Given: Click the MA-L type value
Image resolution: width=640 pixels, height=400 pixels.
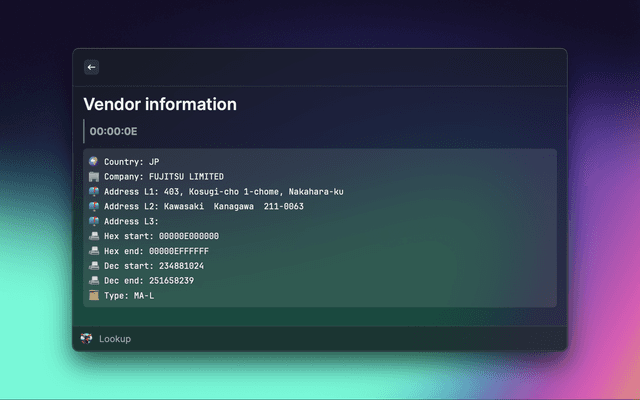Looking at the screenshot, I should tap(144, 296).
